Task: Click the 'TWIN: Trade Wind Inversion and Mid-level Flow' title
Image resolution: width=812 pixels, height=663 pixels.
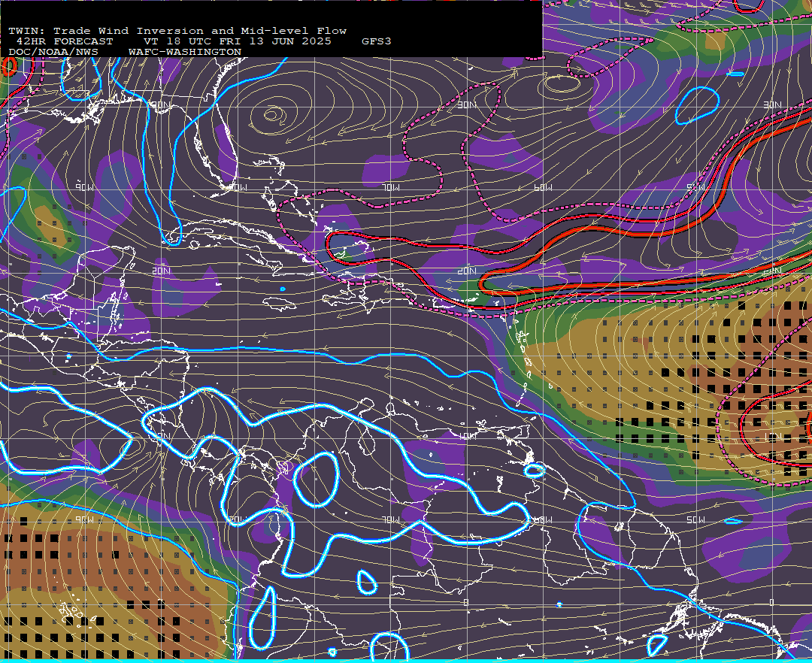Action: click(177, 31)
